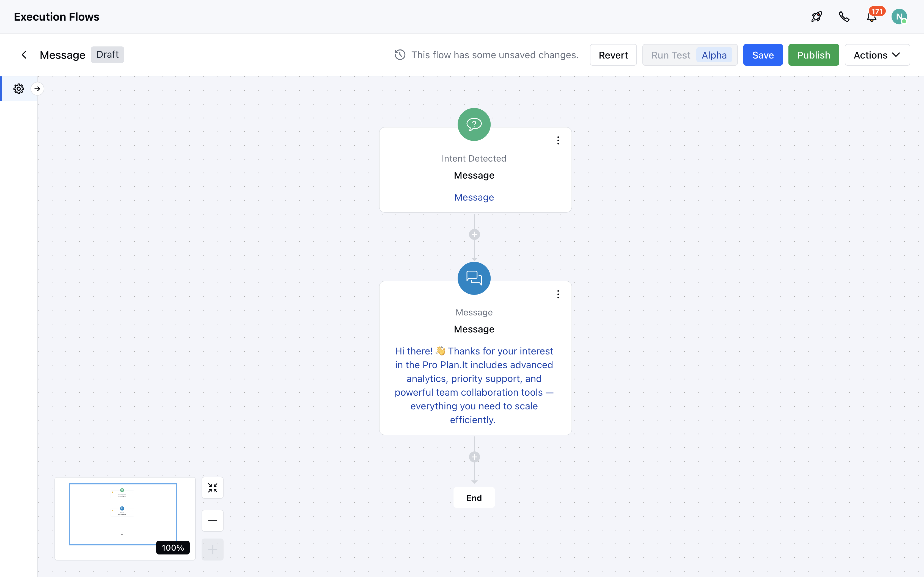
Task: Click the back arrow beside Message
Action: (24, 55)
